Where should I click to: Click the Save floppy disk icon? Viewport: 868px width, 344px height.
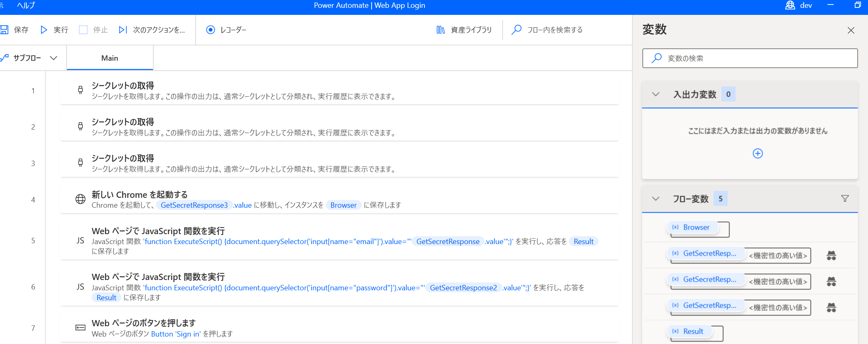[x=4, y=30]
